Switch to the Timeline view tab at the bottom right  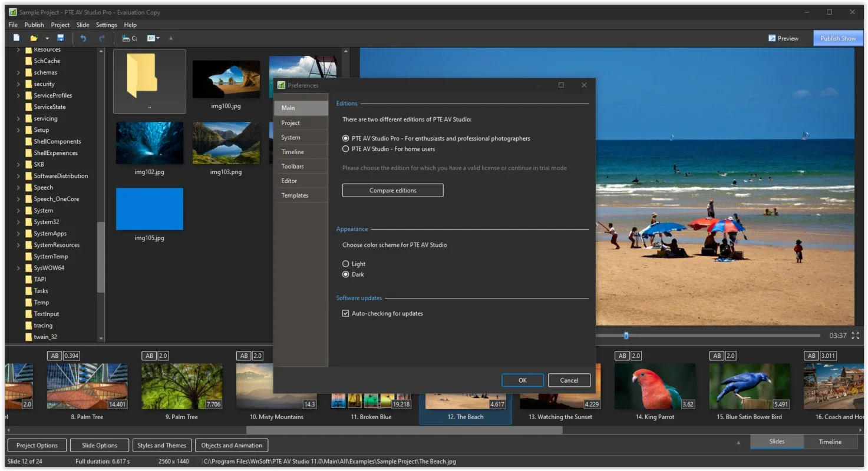[830, 442]
